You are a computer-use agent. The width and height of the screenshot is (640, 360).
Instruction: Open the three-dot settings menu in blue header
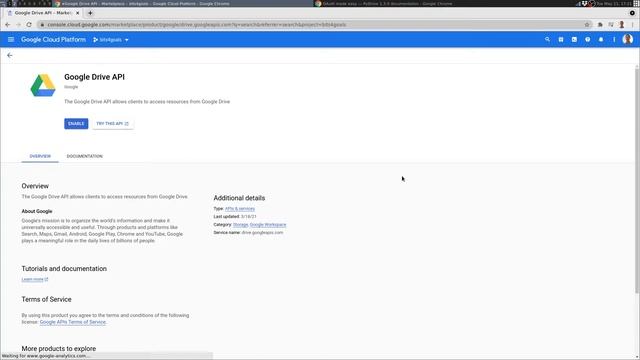pos(614,40)
